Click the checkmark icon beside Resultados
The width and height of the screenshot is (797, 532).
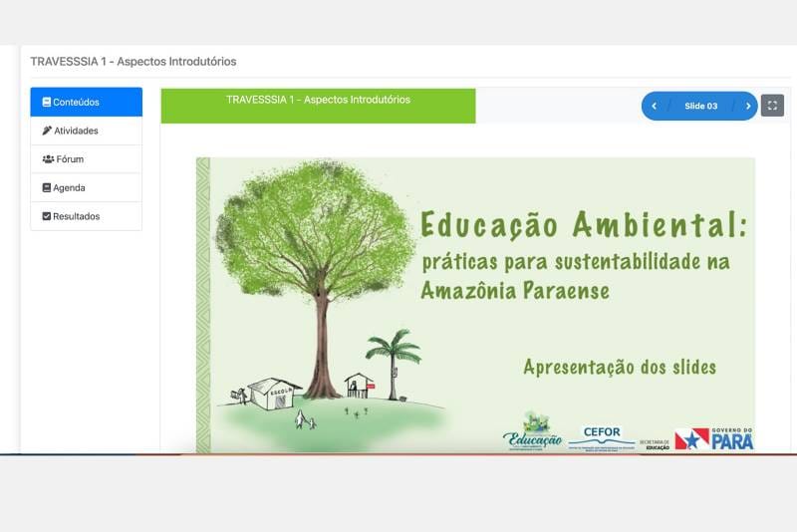point(46,216)
